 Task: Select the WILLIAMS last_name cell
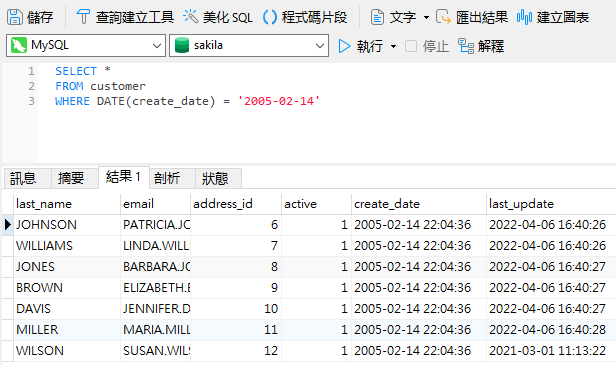67,246
